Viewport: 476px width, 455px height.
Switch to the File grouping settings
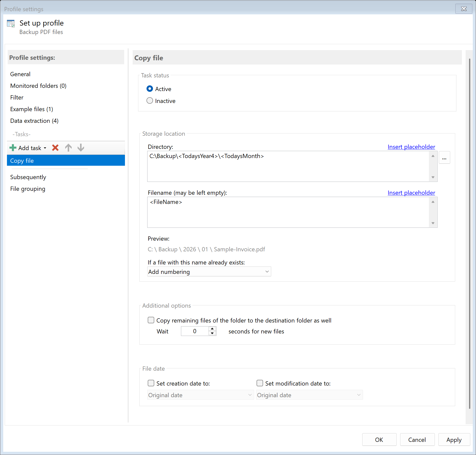click(28, 189)
